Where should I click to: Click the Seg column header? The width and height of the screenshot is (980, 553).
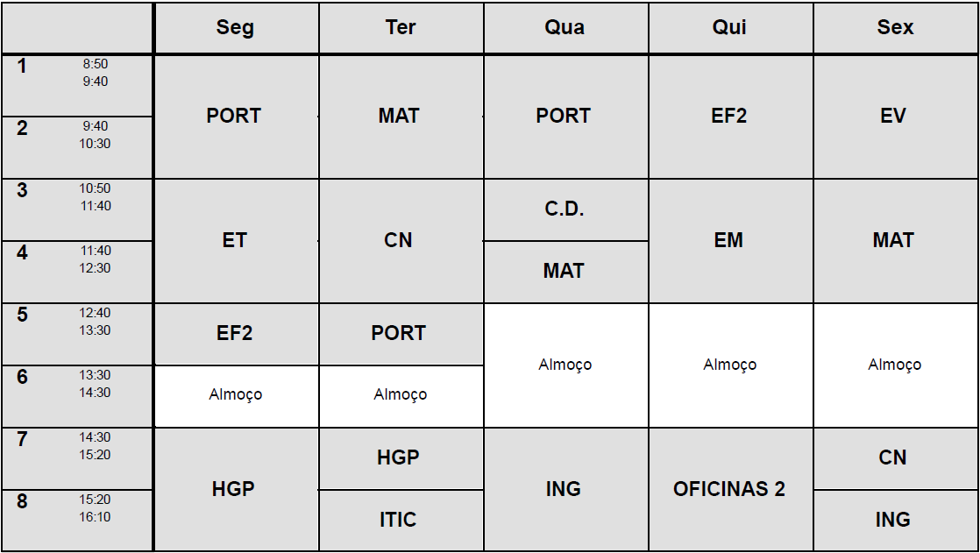coord(235,28)
